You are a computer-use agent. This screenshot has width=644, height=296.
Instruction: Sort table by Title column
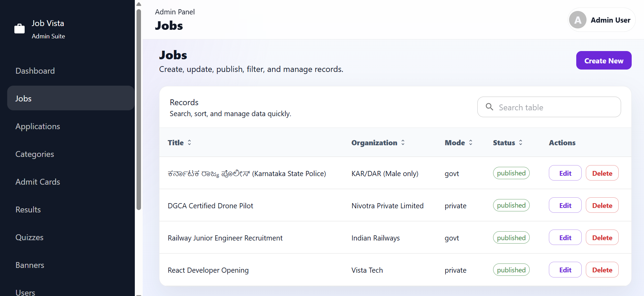coord(179,143)
